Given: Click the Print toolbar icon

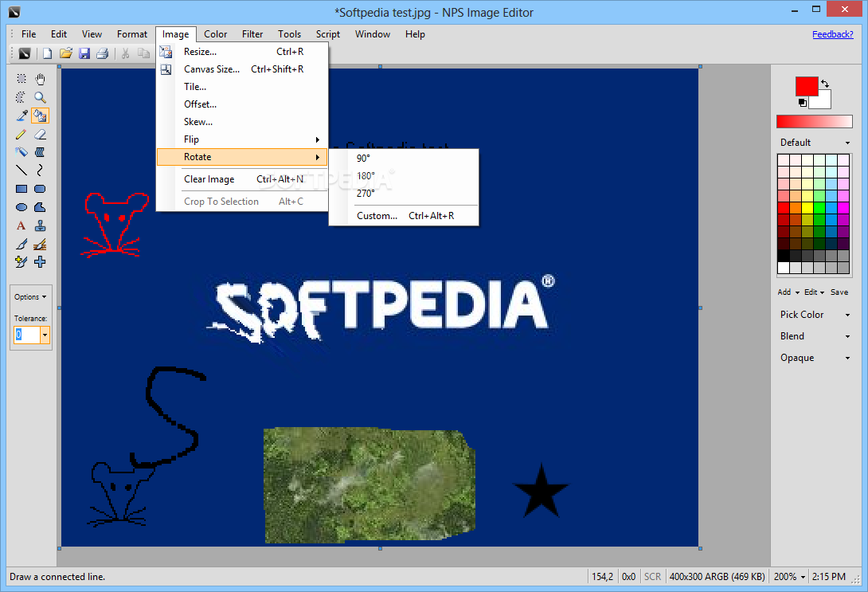Looking at the screenshot, I should pos(103,53).
